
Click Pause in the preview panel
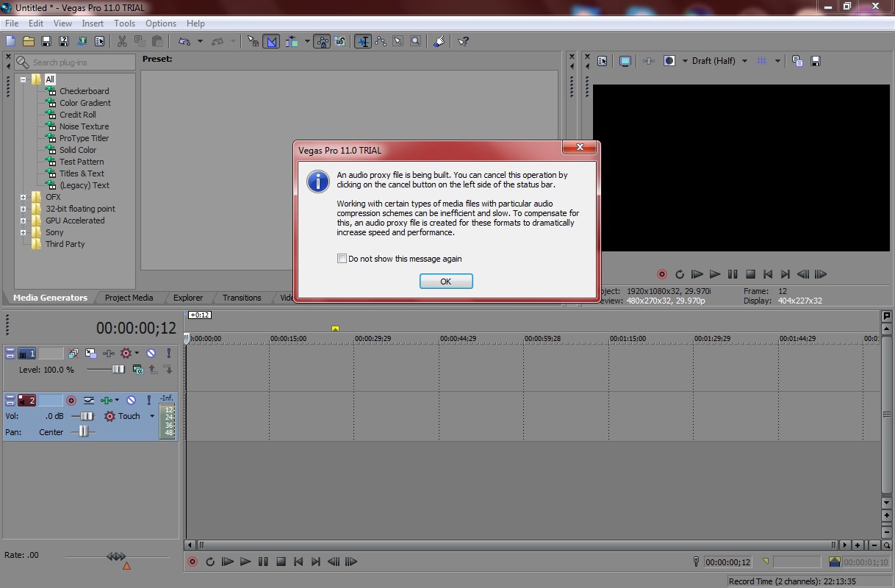click(733, 274)
